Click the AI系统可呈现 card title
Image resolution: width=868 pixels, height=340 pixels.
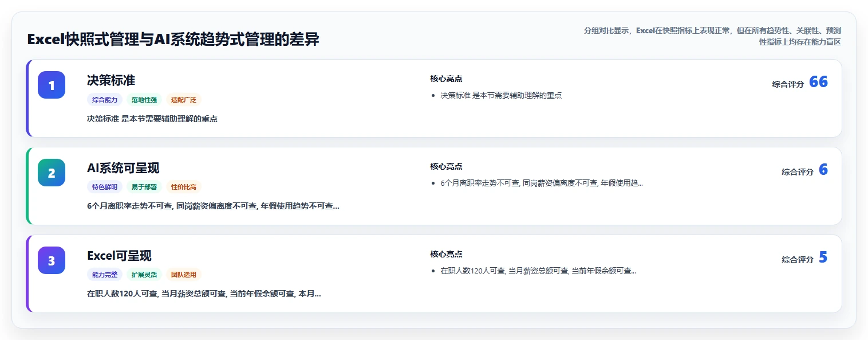coord(123,168)
